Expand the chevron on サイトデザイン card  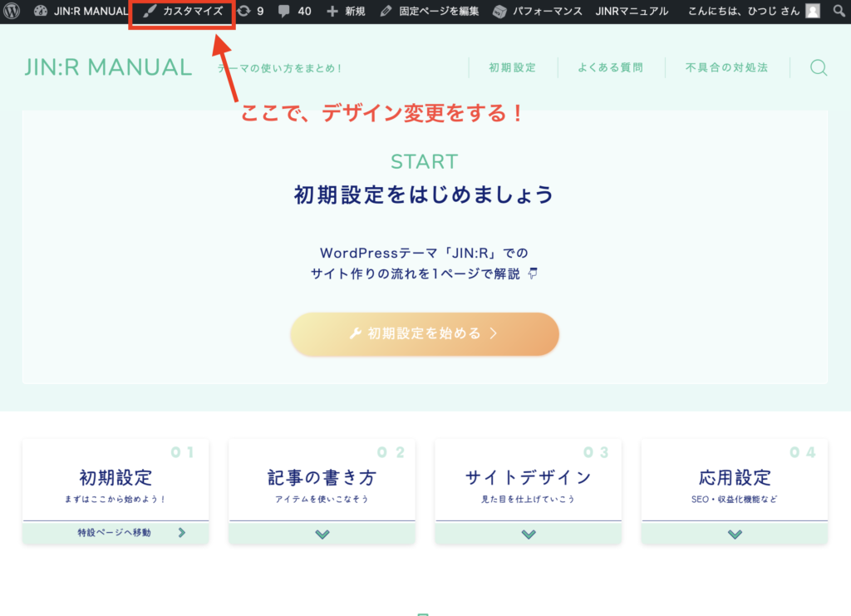click(x=528, y=533)
